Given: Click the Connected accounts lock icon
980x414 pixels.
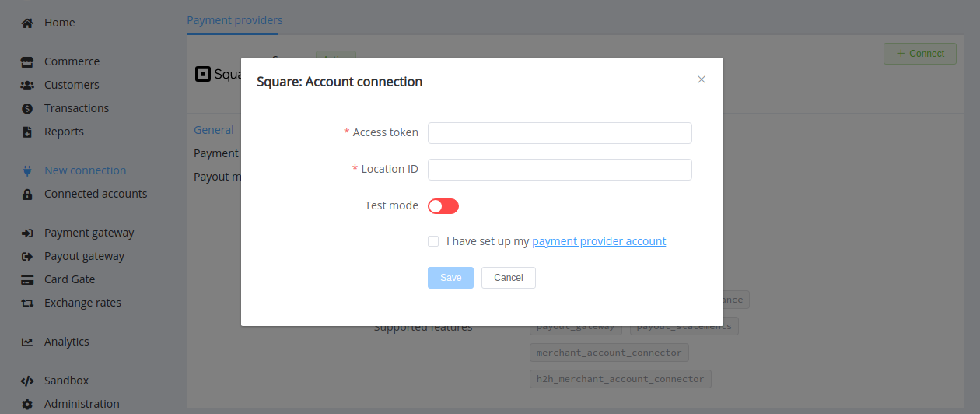Looking at the screenshot, I should 27,194.
